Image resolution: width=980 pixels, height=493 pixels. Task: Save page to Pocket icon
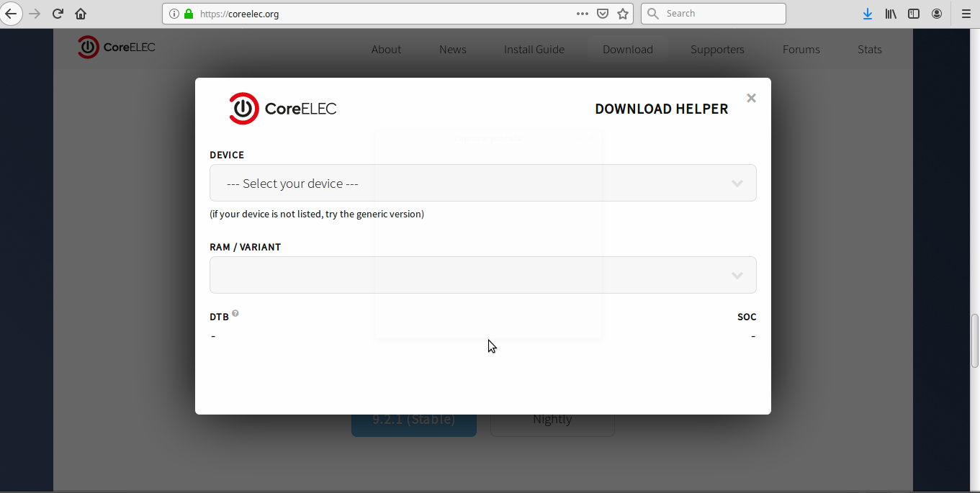[603, 14]
